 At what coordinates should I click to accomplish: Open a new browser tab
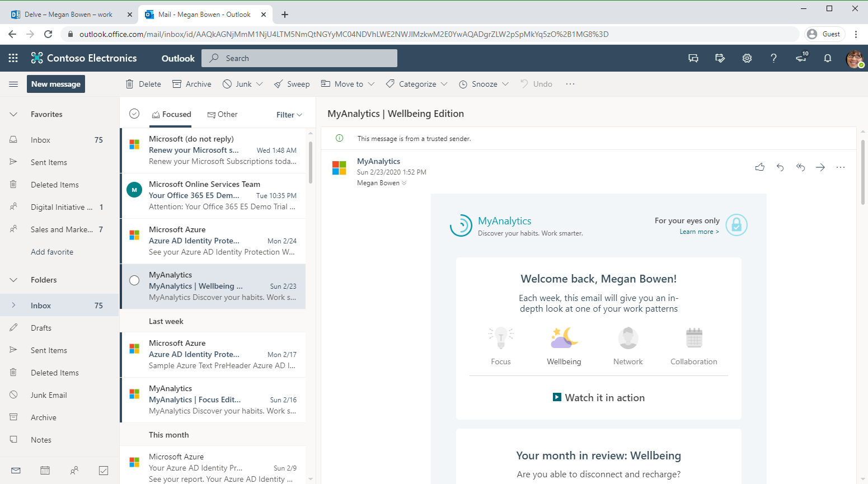coord(285,15)
